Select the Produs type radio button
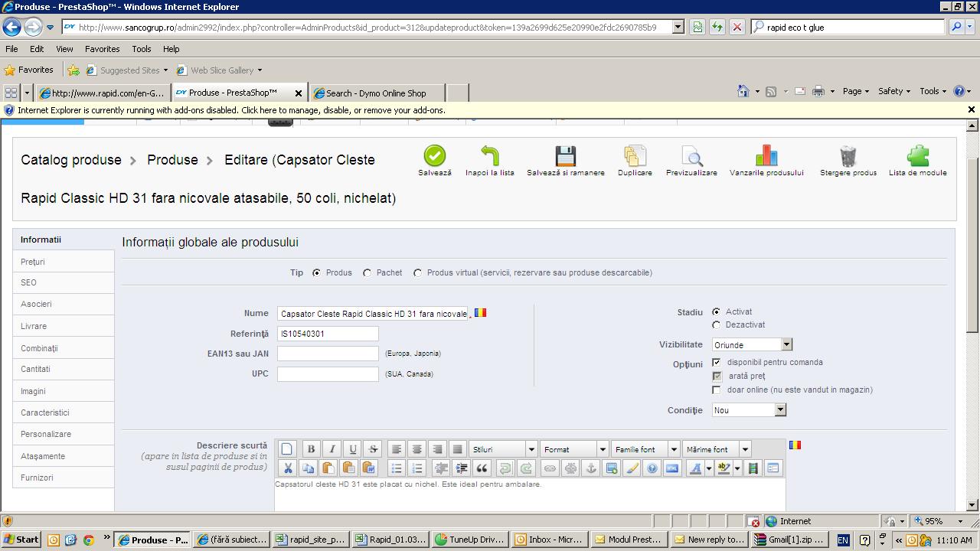 [x=316, y=273]
